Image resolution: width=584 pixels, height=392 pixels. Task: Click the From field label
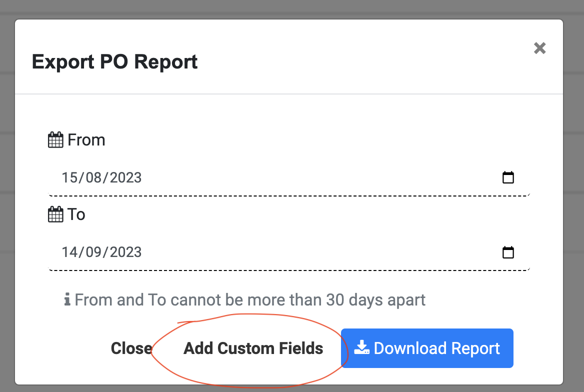point(86,140)
